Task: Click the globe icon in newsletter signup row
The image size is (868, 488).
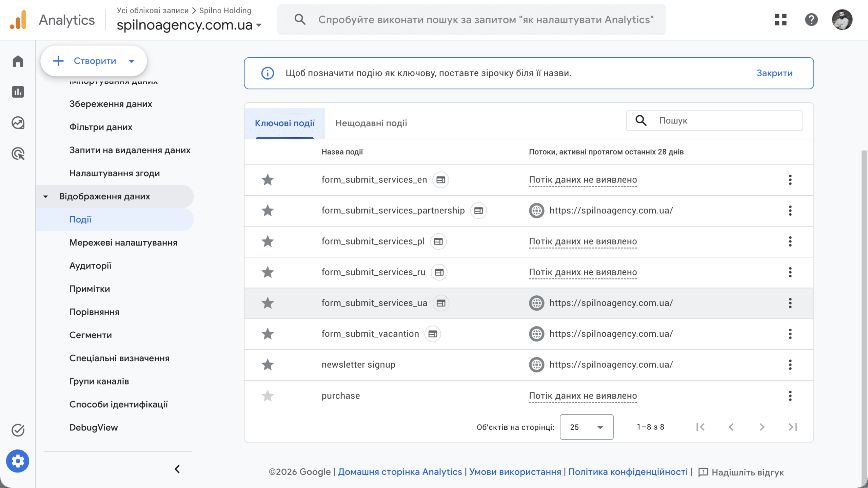Action: click(x=537, y=365)
